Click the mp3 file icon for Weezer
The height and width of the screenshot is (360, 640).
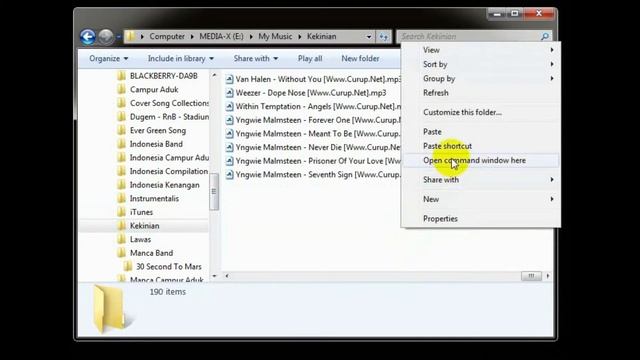(229, 93)
